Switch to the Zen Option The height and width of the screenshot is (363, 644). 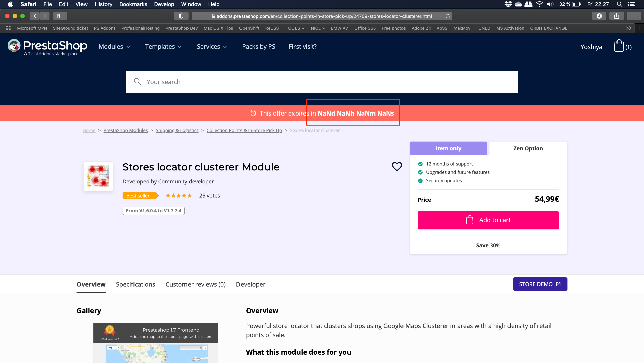pyautogui.click(x=528, y=148)
